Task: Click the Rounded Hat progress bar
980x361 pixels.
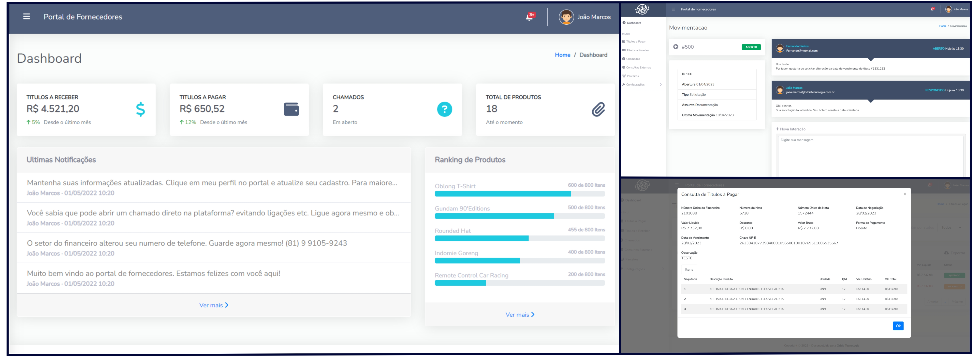Action: point(520,238)
